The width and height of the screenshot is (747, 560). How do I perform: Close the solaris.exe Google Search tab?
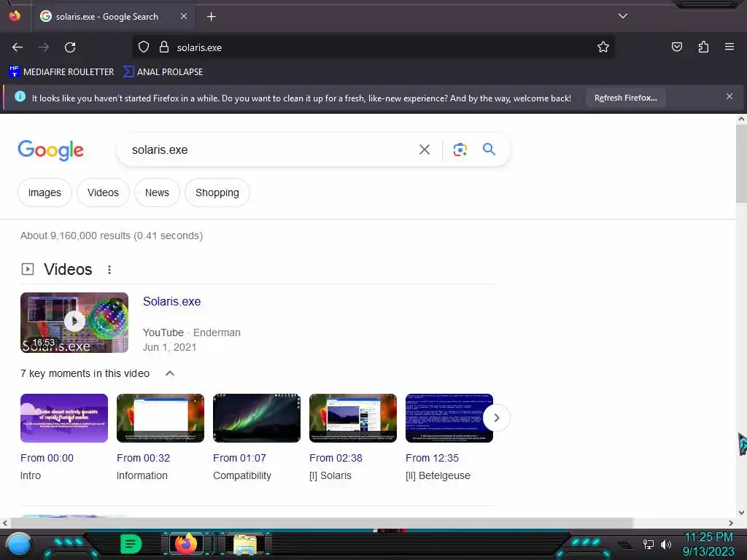pos(184,16)
